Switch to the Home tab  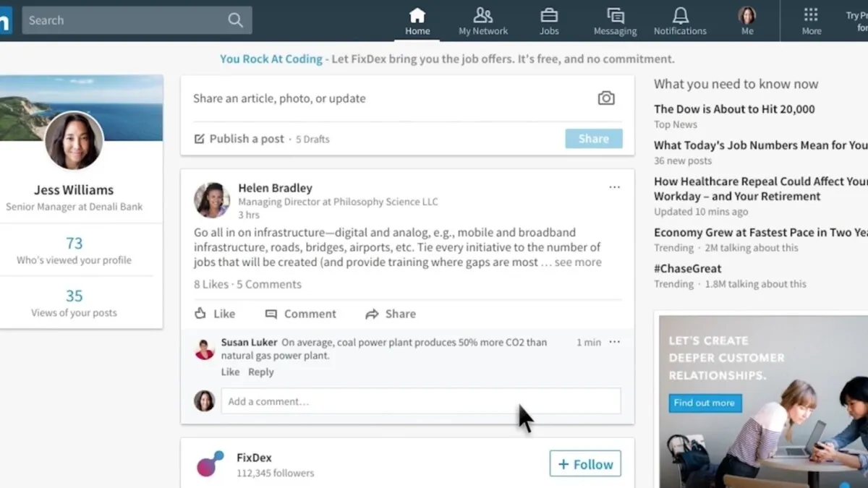point(417,22)
